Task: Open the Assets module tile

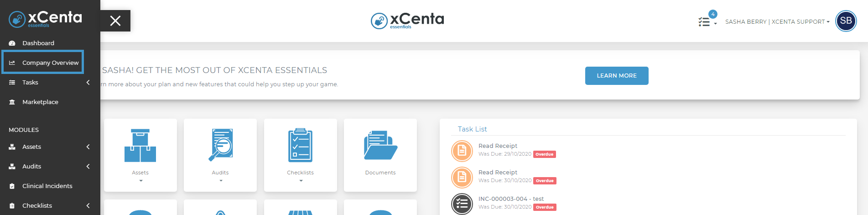Action: 140,155
